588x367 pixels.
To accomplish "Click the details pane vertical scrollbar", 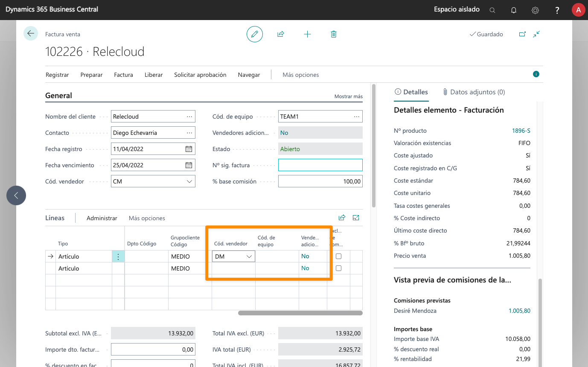I will pyautogui.click(x=540, y=322).
